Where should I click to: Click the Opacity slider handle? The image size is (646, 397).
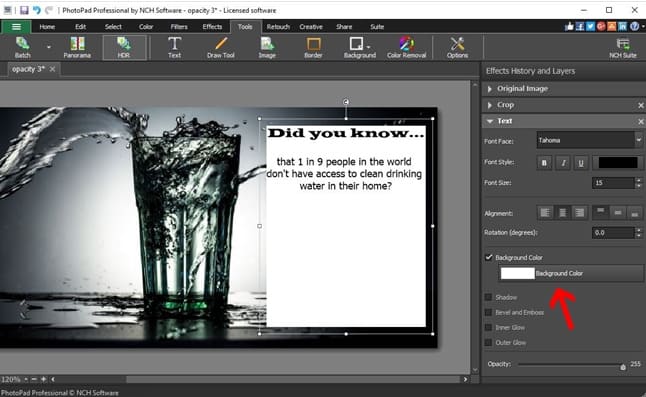[623, 366]
